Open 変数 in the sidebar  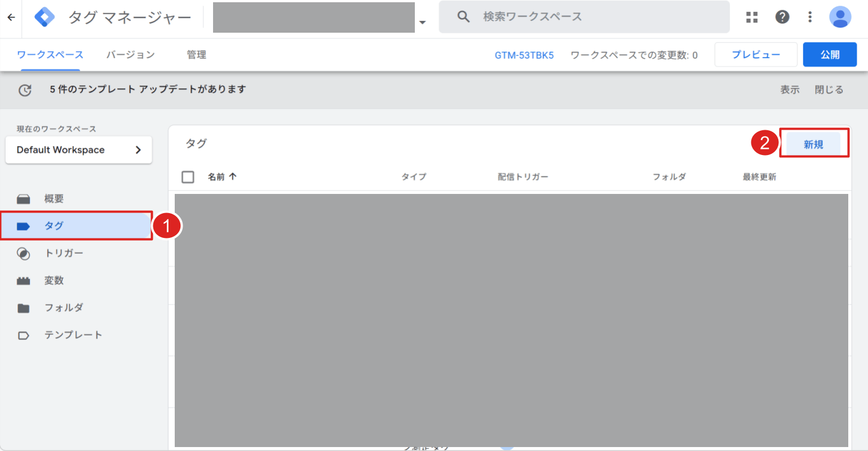pos(54,280)
